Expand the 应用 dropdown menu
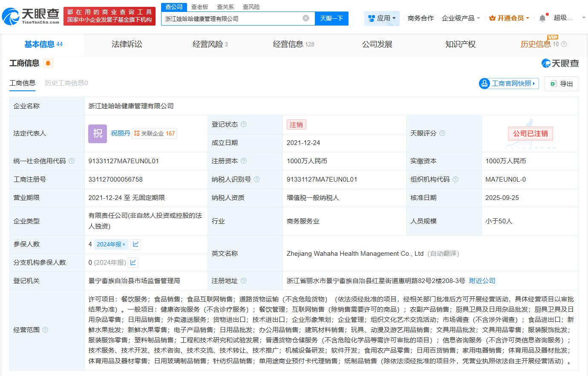Image resolution: width=588 pixels, height=376 pixels. click(382, 18)
